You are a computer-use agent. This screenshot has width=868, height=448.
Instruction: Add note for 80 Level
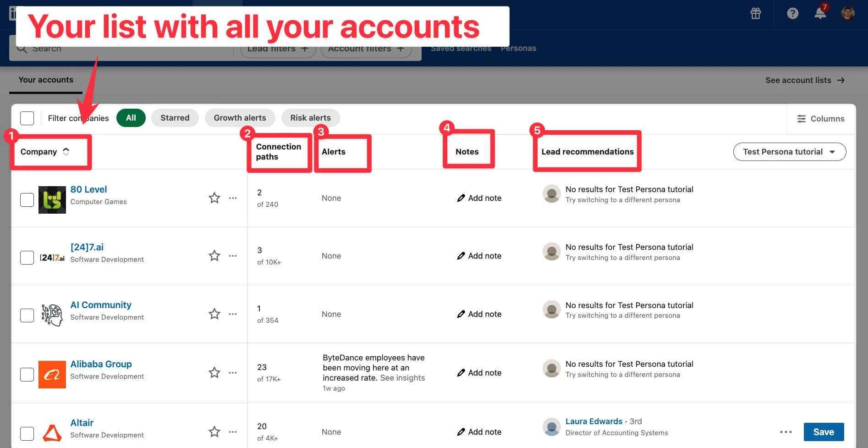coord(479,198)
